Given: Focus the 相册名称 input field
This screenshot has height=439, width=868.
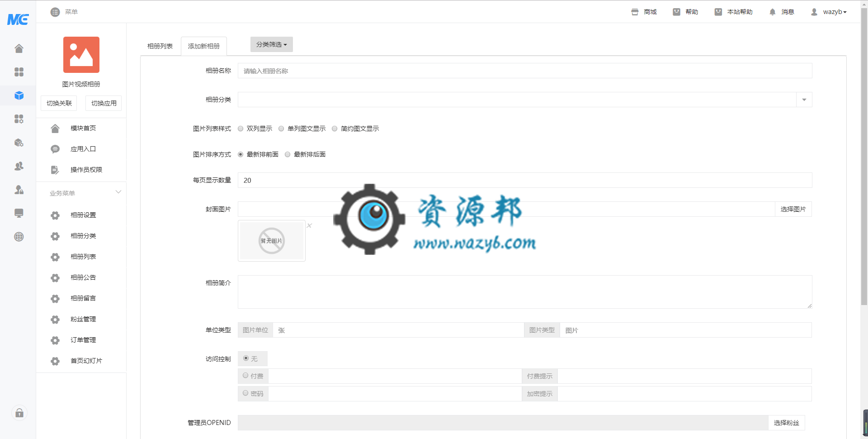Looking at the screenshot, I should (525, 71).
